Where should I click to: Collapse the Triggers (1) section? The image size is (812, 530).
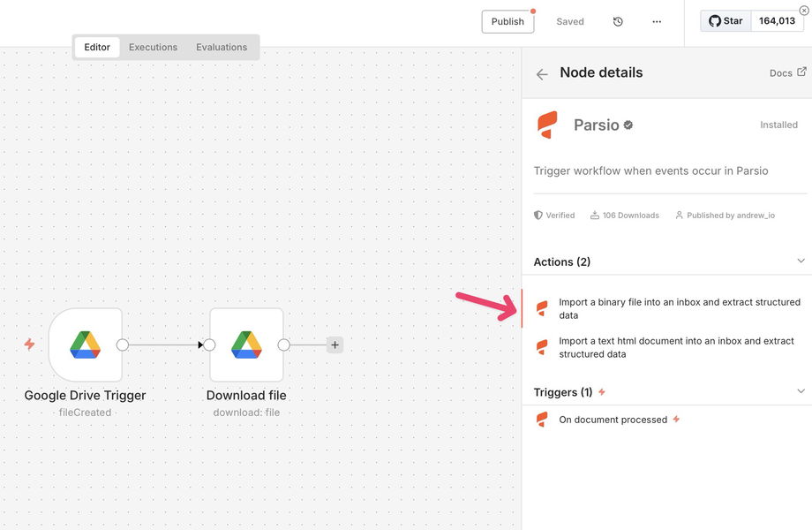[801, 391]
